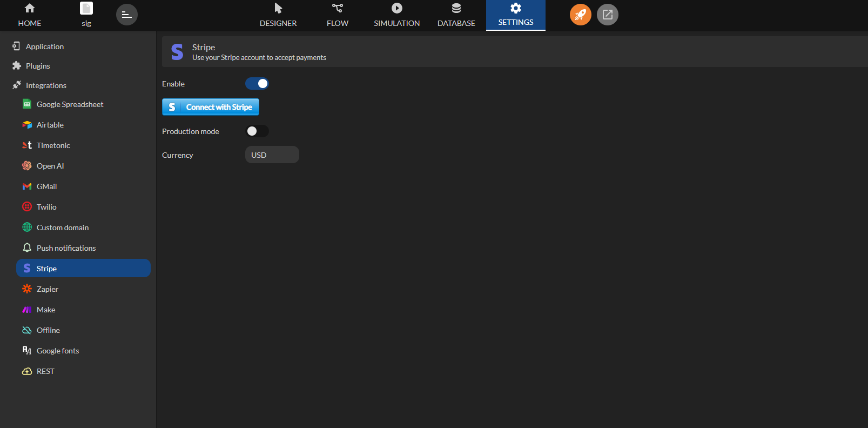
Task: Switch to the FLOW tab
Action: click(338, 15)
